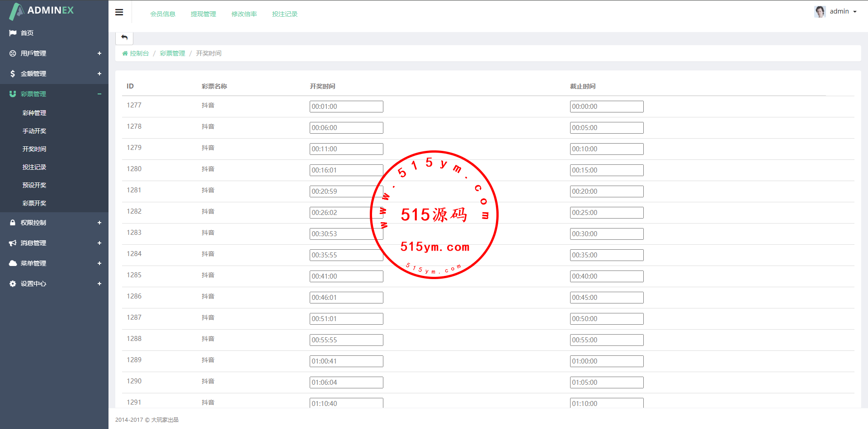Select 预设开奖 in the sidebar
Screen dimensions: 868x429
pyautogui.click(x=34, y=185)
